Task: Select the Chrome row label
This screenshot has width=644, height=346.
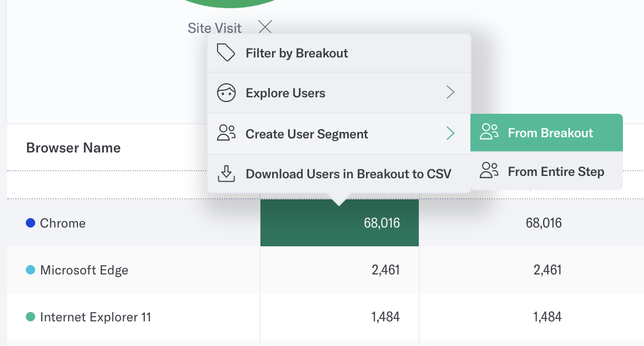Action: coord(63,223)
